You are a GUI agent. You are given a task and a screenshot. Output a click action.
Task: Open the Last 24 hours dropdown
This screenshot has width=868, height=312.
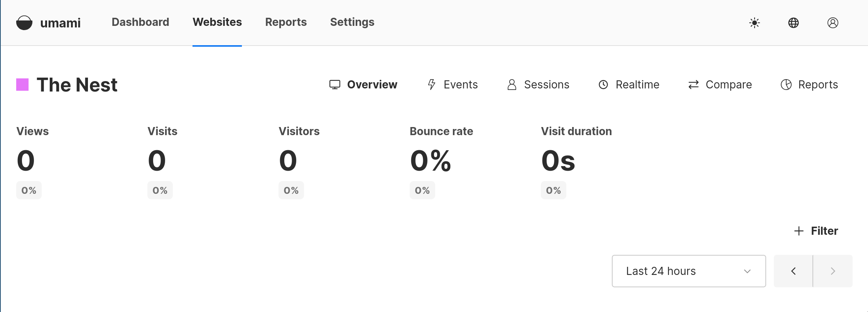pos(689,271)
